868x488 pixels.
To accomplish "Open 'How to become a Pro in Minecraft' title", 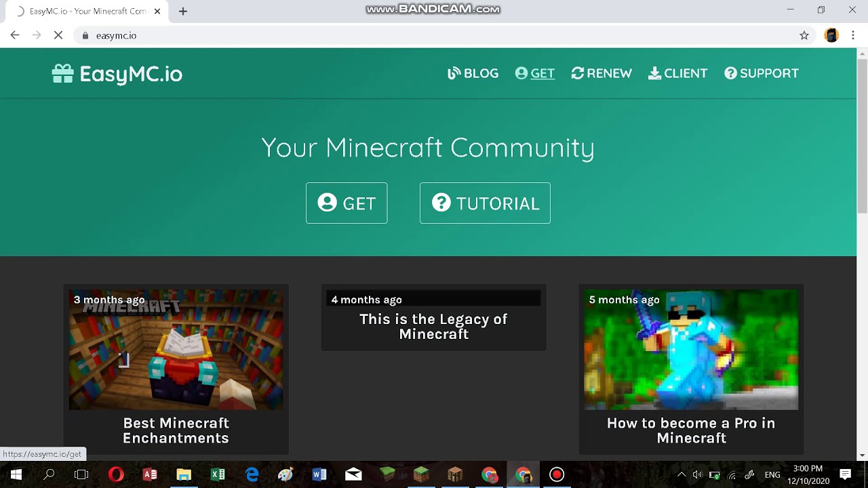I will [691, 430].
